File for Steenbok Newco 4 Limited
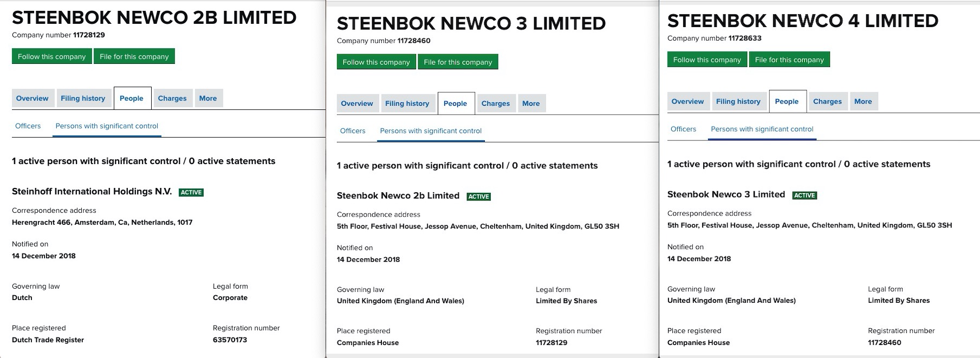980x358 pixels. click(x=789, y=60)
